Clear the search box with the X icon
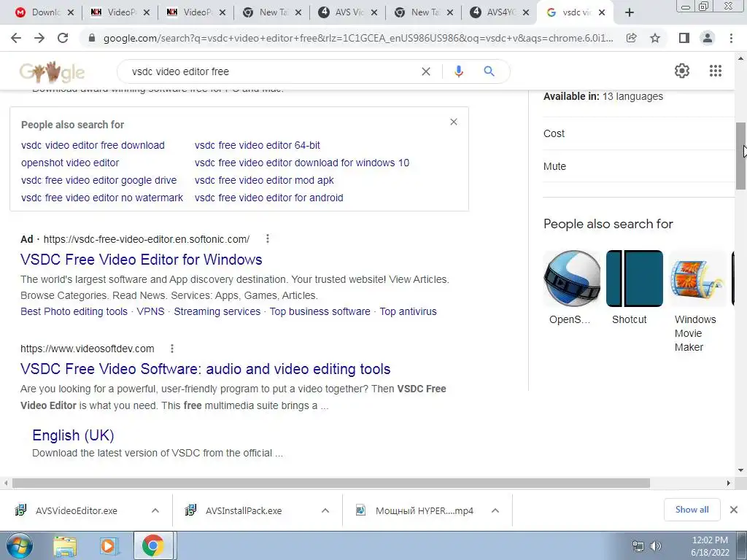This screenshot has width=747, height=560. click(426, 71)
